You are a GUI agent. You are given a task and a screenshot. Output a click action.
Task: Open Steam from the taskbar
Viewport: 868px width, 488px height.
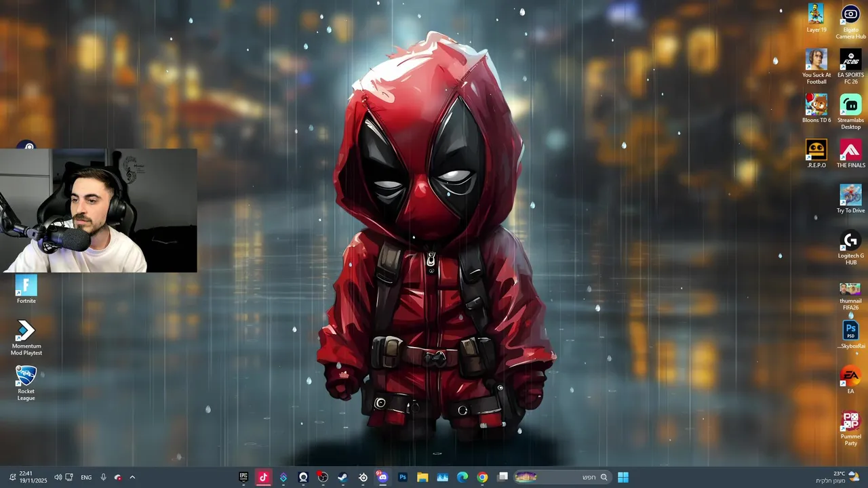tap(342, 477)
